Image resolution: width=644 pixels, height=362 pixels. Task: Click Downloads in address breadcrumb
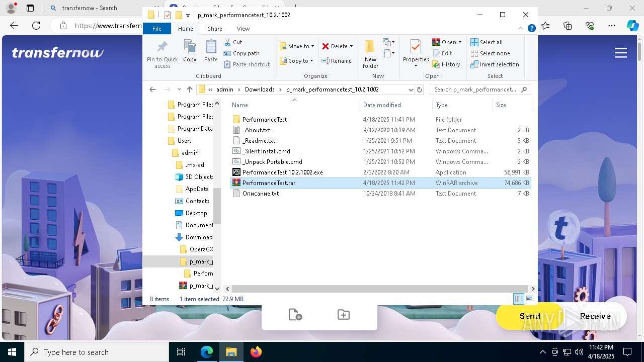pyautogui.click(x=260, y=89)
